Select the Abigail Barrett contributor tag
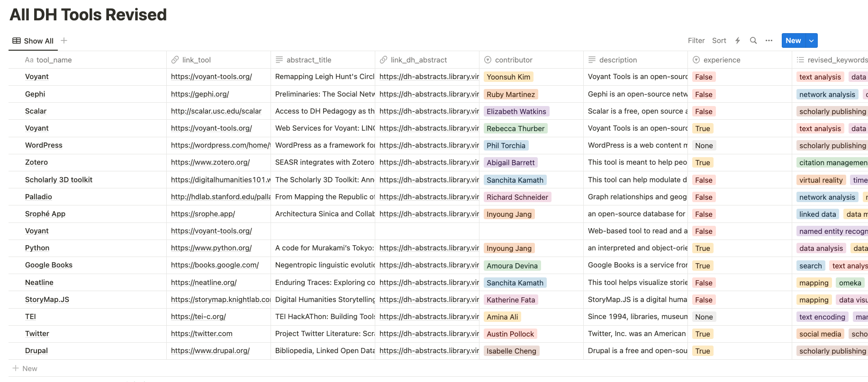The width and height of the screenshot is (868, 382). pos(511,163)
